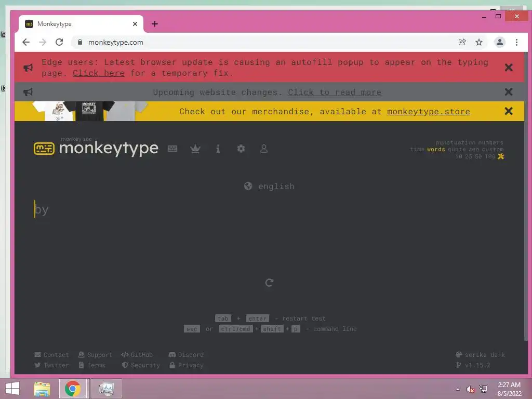Viewport: 532px width, 399px height.
Task: Go forward in Chrome
Action: (x=43, y=42)
